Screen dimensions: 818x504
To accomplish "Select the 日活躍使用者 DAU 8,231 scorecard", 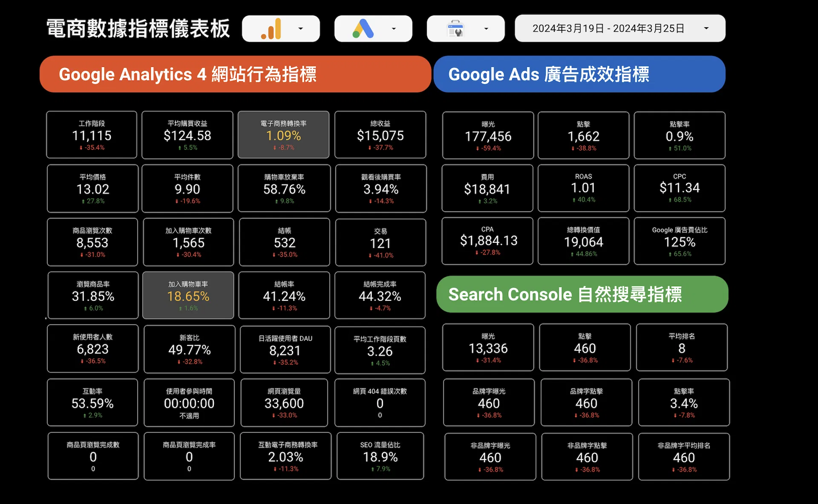I will tap(285, 350).
